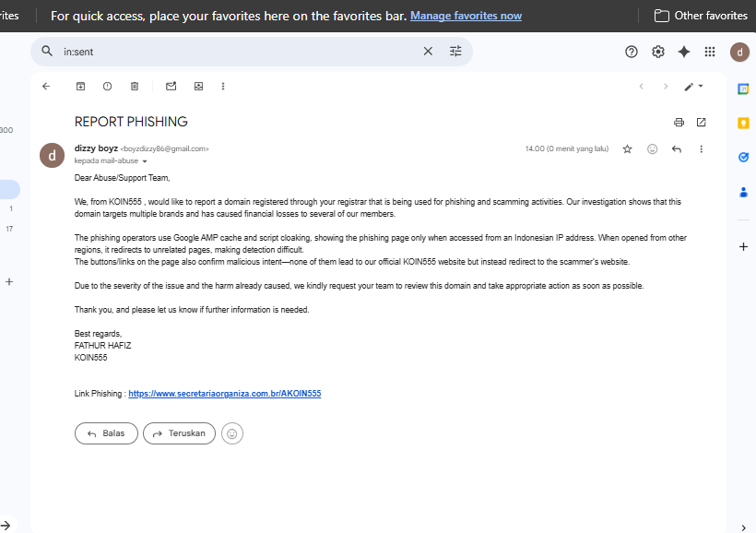Print the whole conversation

(679, 122)
